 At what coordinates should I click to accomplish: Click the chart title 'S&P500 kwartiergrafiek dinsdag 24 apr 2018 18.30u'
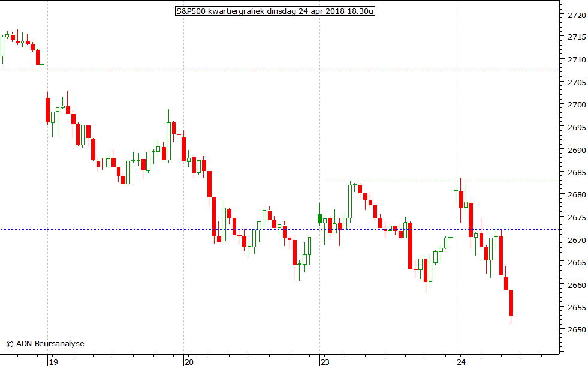click(x=275, y=11)
